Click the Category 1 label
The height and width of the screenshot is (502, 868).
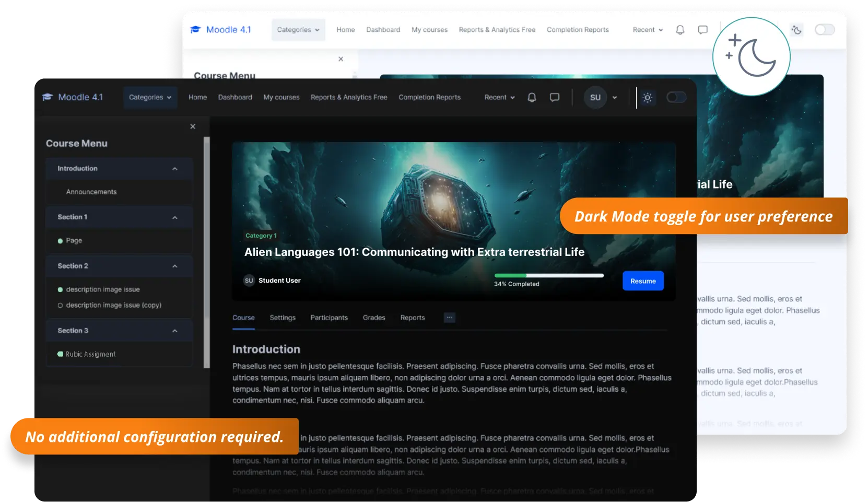coord(261,236)
